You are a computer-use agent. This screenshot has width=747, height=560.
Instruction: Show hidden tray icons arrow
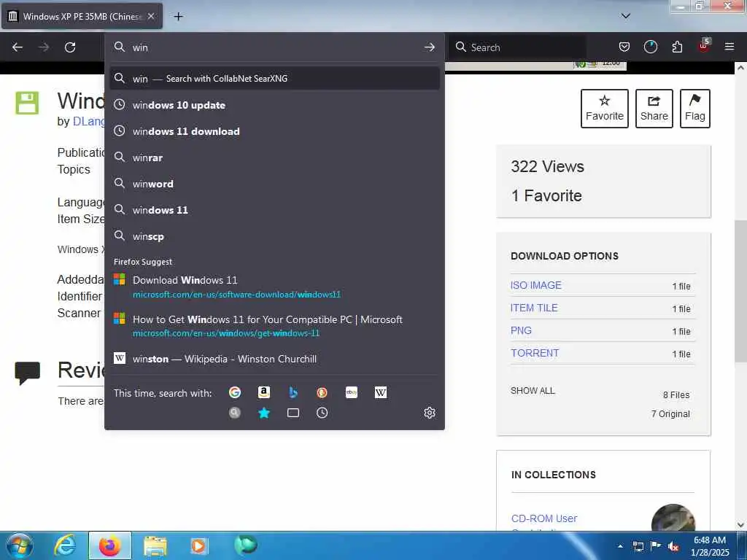coord(620,546)
